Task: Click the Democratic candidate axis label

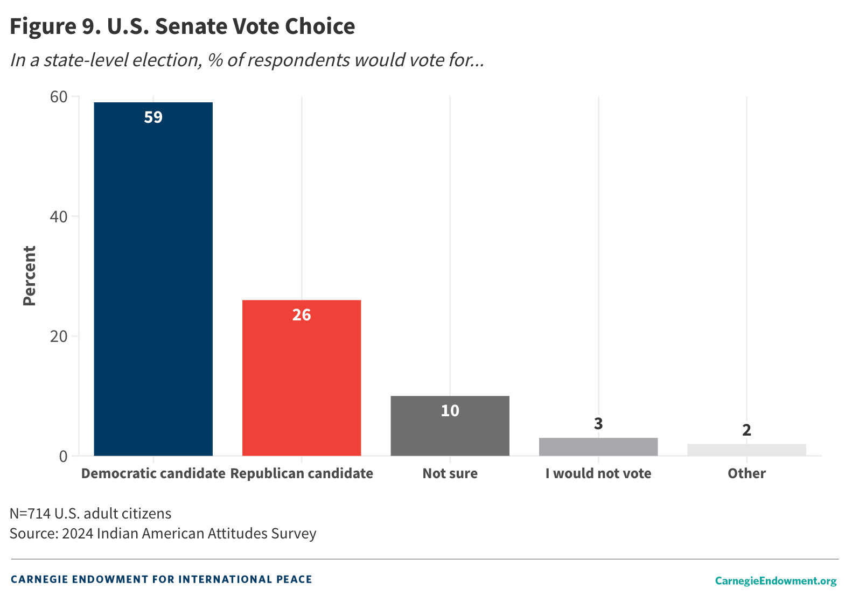Action: tap(153, 473)
